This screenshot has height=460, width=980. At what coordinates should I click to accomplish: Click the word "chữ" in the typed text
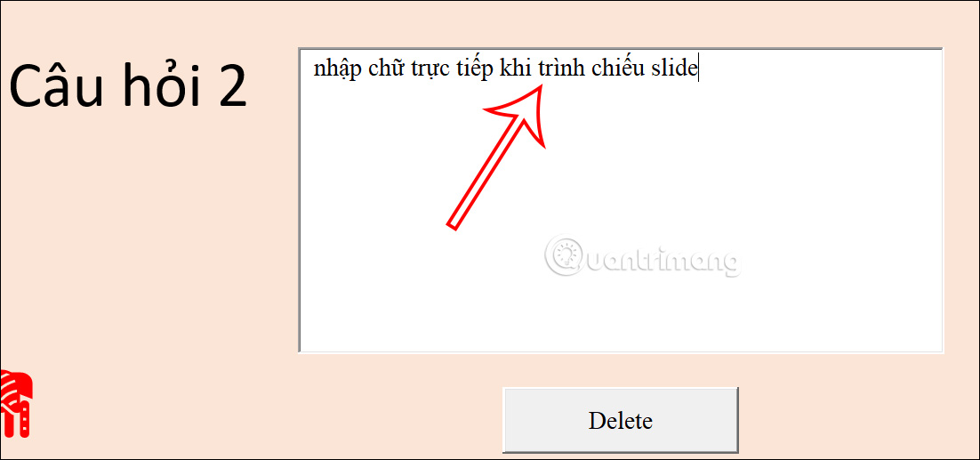coord(388,68)
